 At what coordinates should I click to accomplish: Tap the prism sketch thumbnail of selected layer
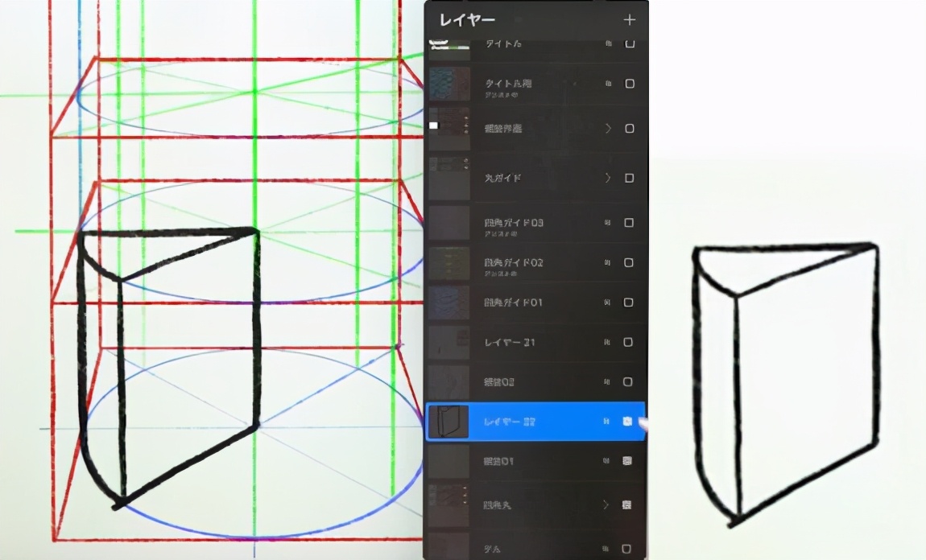449,422
